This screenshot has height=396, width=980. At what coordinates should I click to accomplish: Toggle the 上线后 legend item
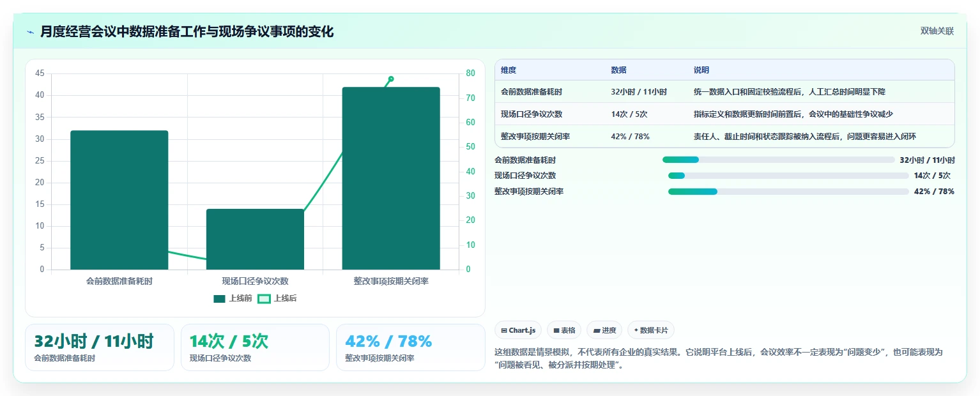(x=277, y=298)
